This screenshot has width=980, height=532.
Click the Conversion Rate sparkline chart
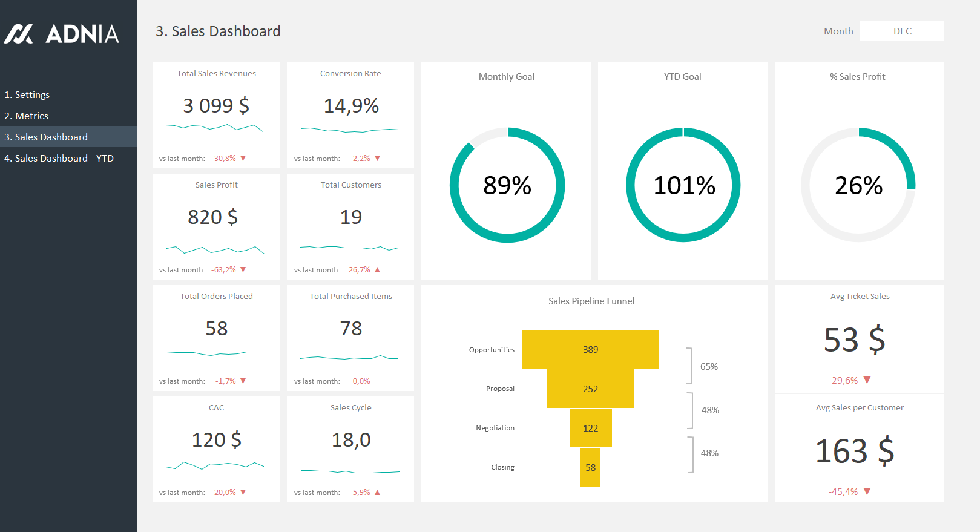point(350,130)
